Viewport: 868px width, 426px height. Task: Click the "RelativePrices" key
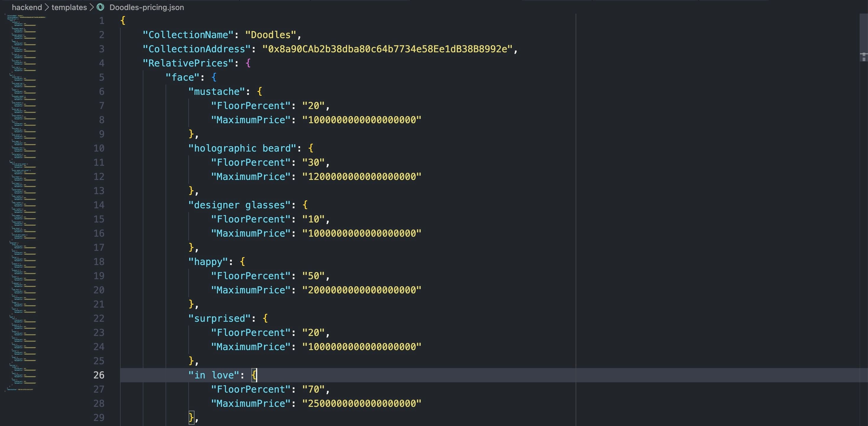[188, 63]
